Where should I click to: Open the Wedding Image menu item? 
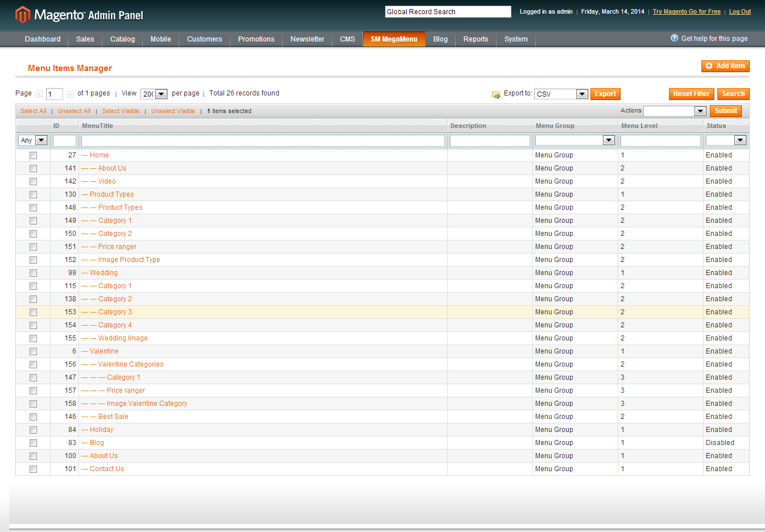coord(123,338)
